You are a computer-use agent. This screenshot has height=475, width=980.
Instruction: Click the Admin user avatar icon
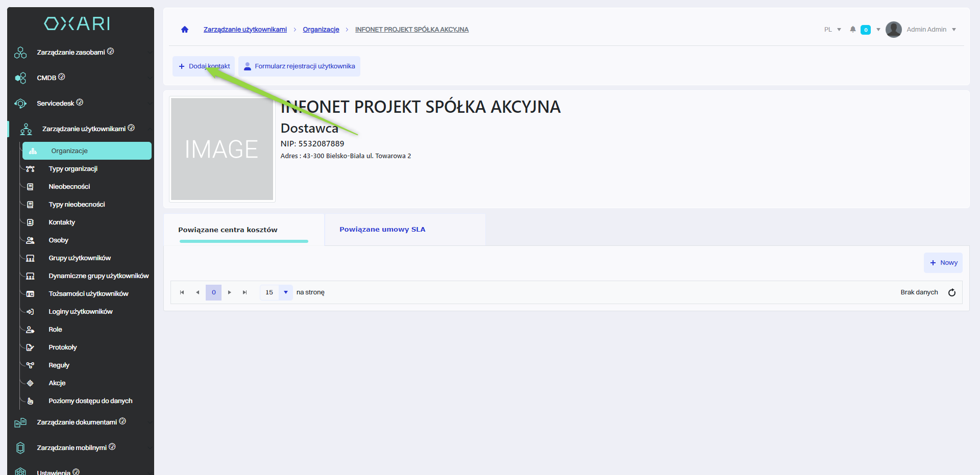pyautogui.click(x=893, y=30)
